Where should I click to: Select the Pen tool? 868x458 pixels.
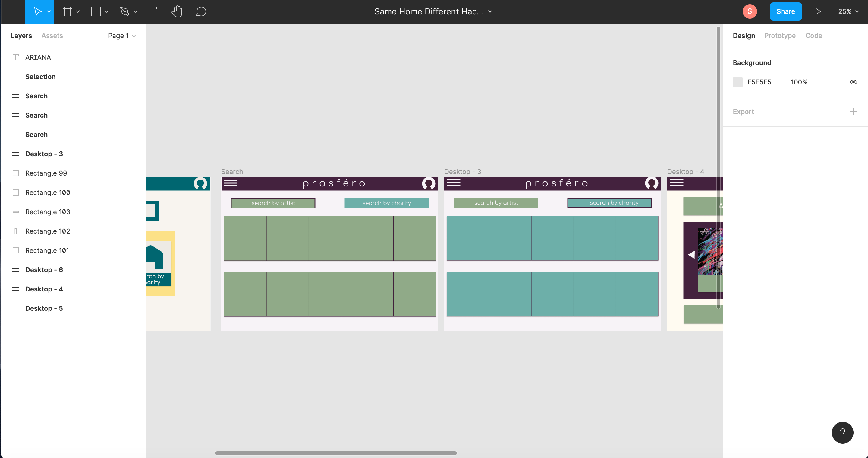(x=124, y=11)
